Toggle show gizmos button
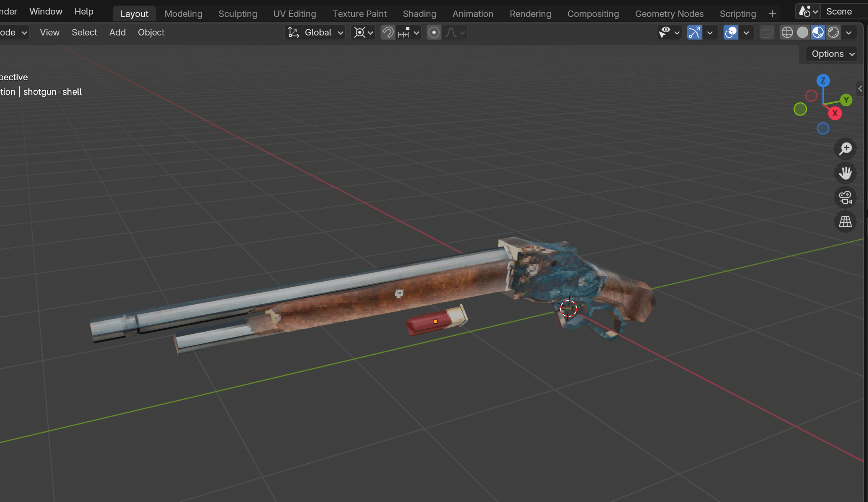Viewport: 868px width, 502px height. click(x=694, y=32)
